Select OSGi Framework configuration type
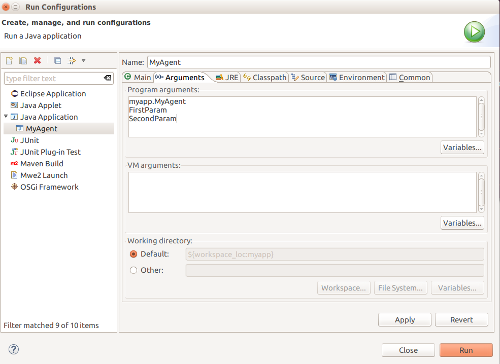Viewport: 500px width, 364px height. [45, 187]
